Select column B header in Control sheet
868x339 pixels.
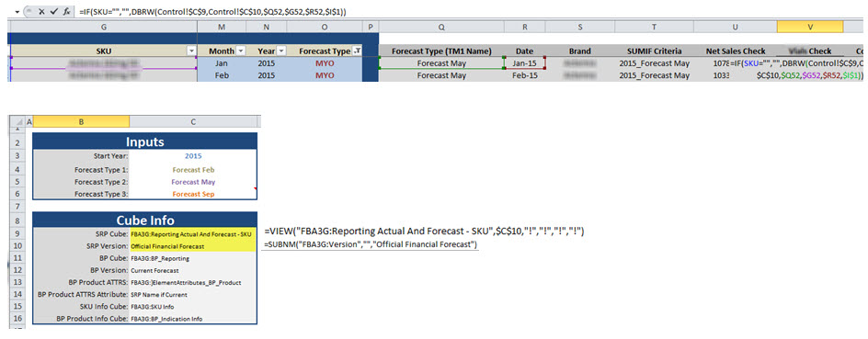tap(81, 120)
